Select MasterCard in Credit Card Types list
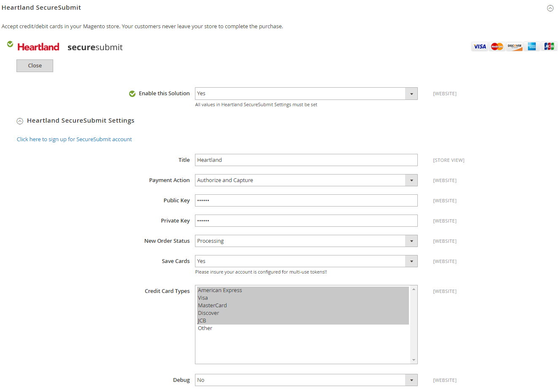Viewport: 560px width, 392px height. [x=303, y=306]
